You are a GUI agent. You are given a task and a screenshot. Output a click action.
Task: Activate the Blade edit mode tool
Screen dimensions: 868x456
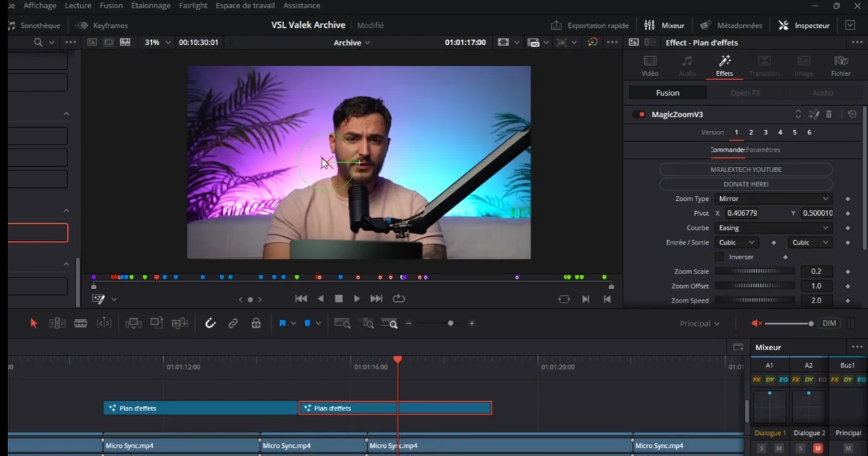tap(80, 324)
